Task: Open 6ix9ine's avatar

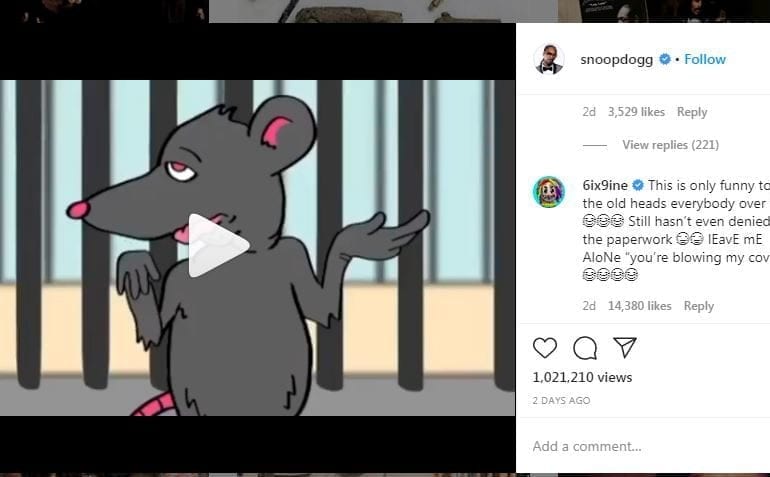Action: pos(549,192)
